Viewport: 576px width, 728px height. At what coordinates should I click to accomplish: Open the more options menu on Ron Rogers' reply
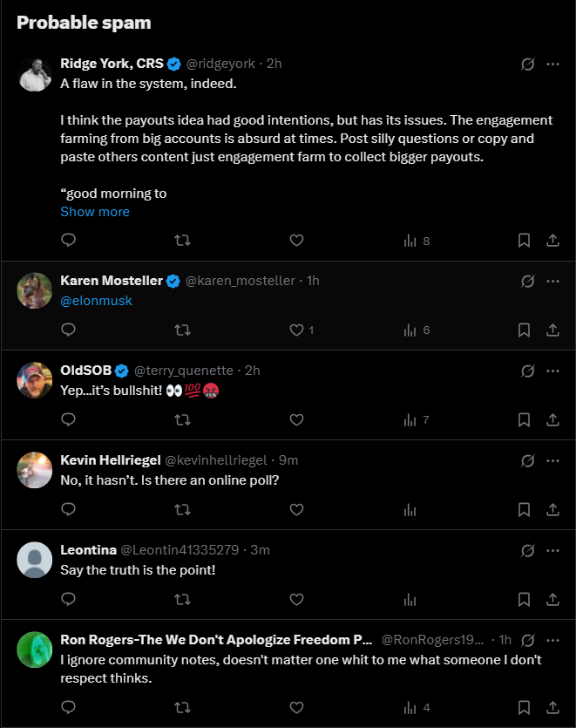[x=552, y=638]
